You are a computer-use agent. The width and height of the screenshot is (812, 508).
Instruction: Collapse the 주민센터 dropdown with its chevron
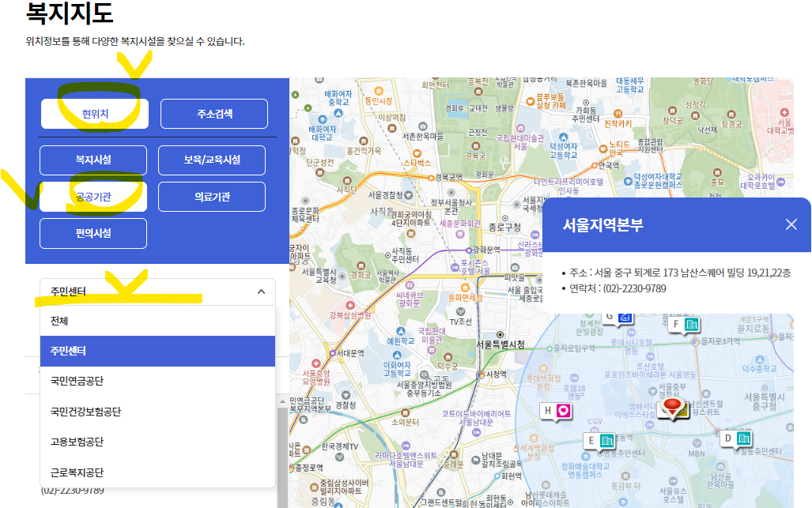tap(261, 292)
